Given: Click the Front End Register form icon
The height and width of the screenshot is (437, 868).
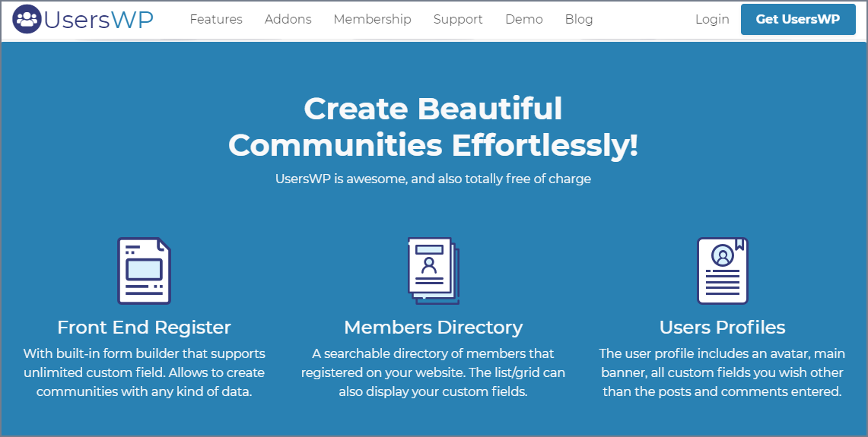Looking at the screenshot, I should tap(144, 271).
